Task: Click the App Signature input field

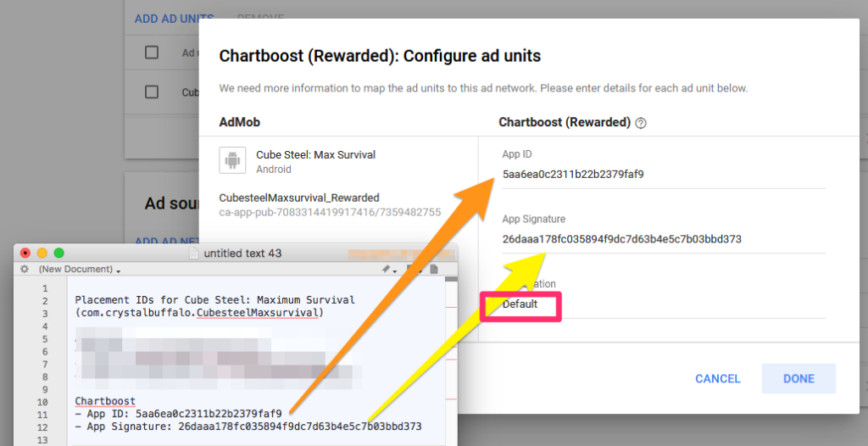Action: click(664, 239)
